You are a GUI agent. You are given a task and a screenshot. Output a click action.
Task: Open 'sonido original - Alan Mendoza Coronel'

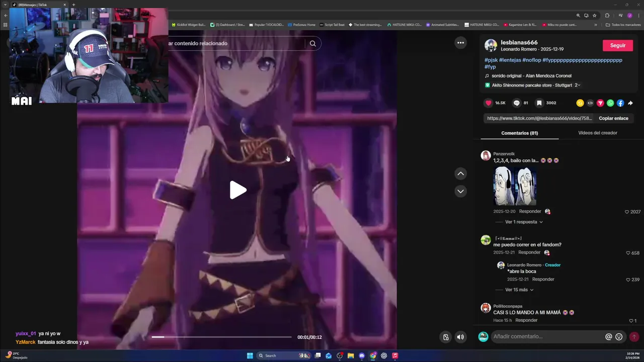pos(531,76)
